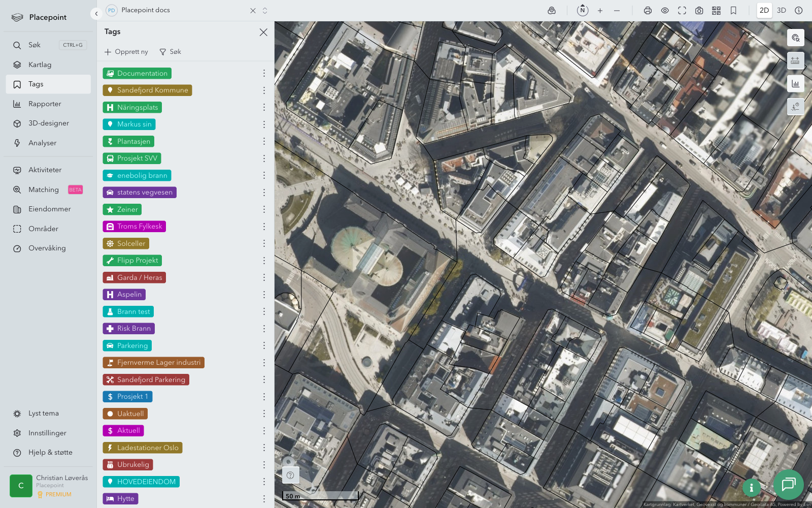
Task: Select the Sandefjord Kommune tag
Action: pos(147,90)
